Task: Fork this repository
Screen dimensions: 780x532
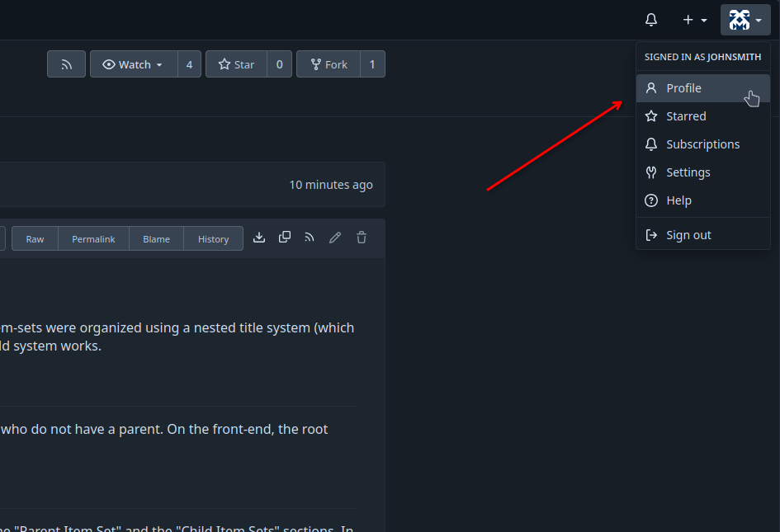Action: point(329,64)
